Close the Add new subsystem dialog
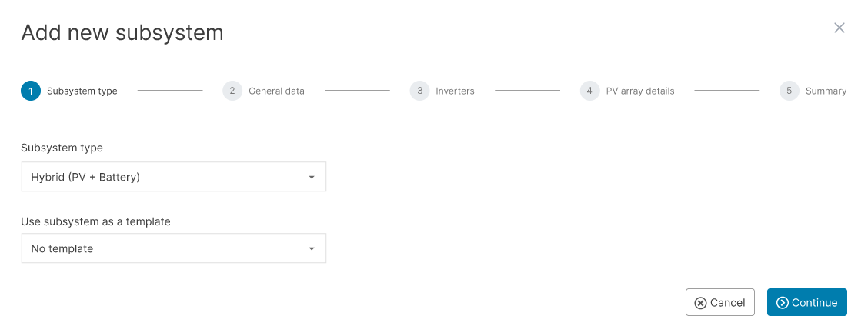Image resolution: width=868 pixels, height=336 pixels. (x=840, y=28)
